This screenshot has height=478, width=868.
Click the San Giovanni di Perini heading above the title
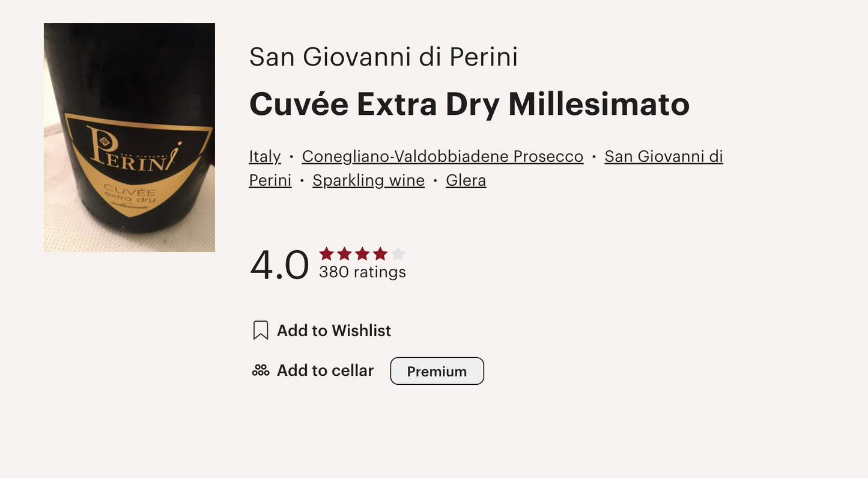tap(383, 57)
